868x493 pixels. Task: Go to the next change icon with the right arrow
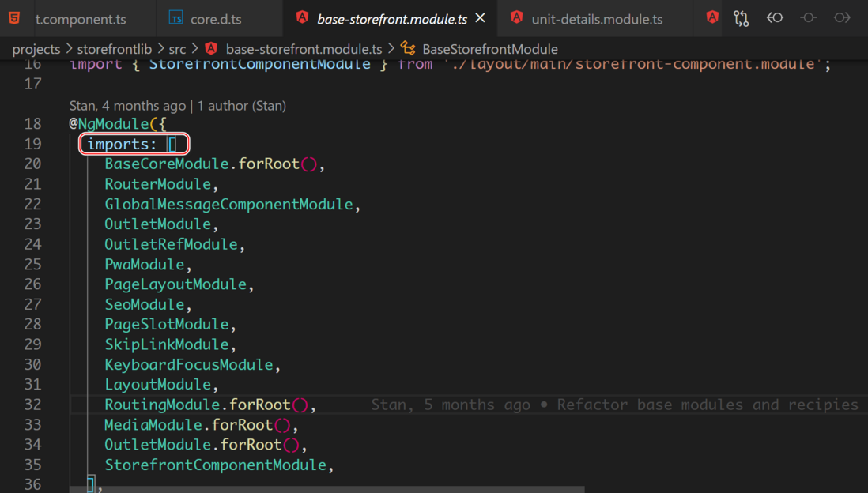(842, 17)
